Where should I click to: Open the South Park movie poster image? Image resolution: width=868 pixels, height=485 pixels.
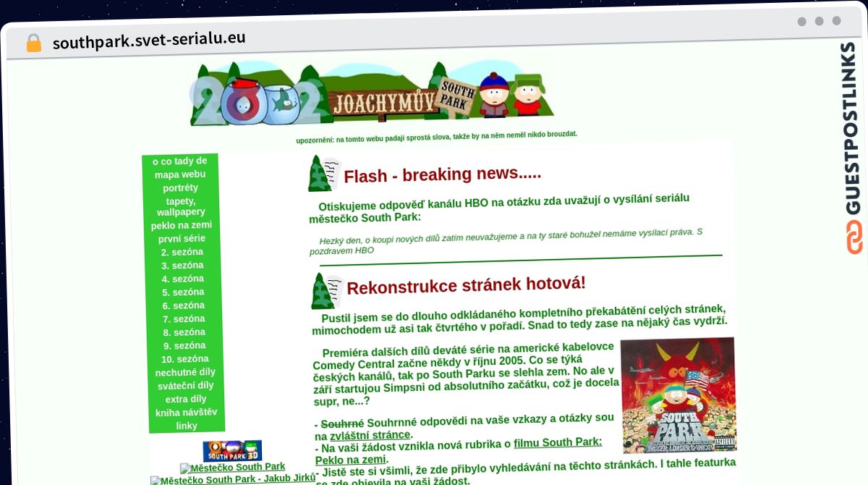(x=678, y=395)
